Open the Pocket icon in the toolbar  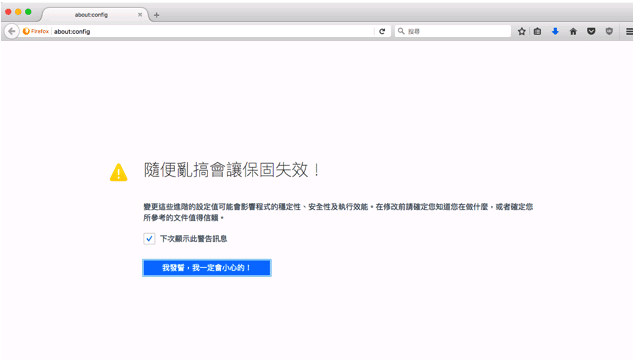[591, 31]
